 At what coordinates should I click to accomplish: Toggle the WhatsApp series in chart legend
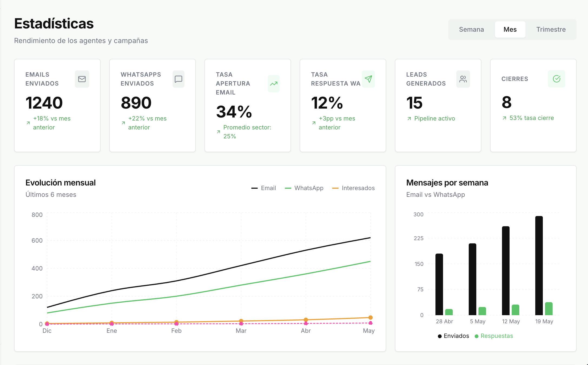(304, 188)
